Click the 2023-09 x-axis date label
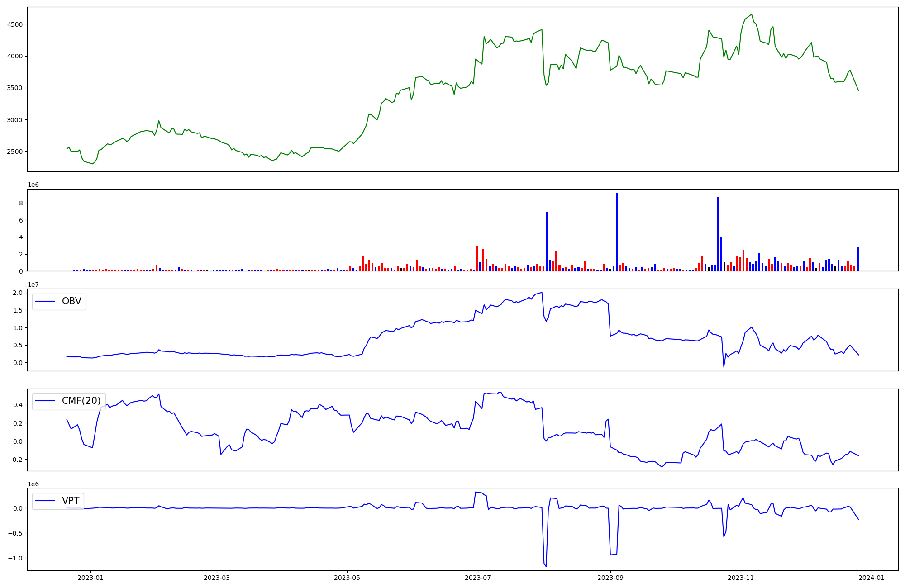 (610, 578)
